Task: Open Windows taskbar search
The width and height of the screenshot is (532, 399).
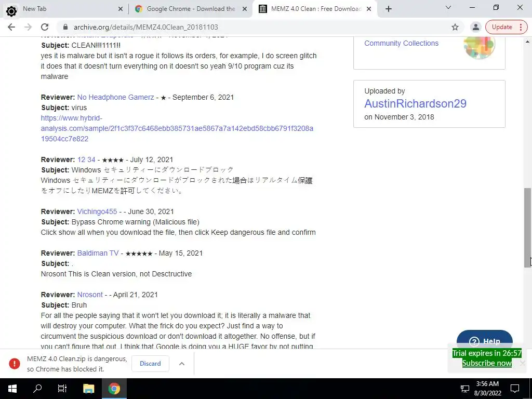Action: pos(37,389)
